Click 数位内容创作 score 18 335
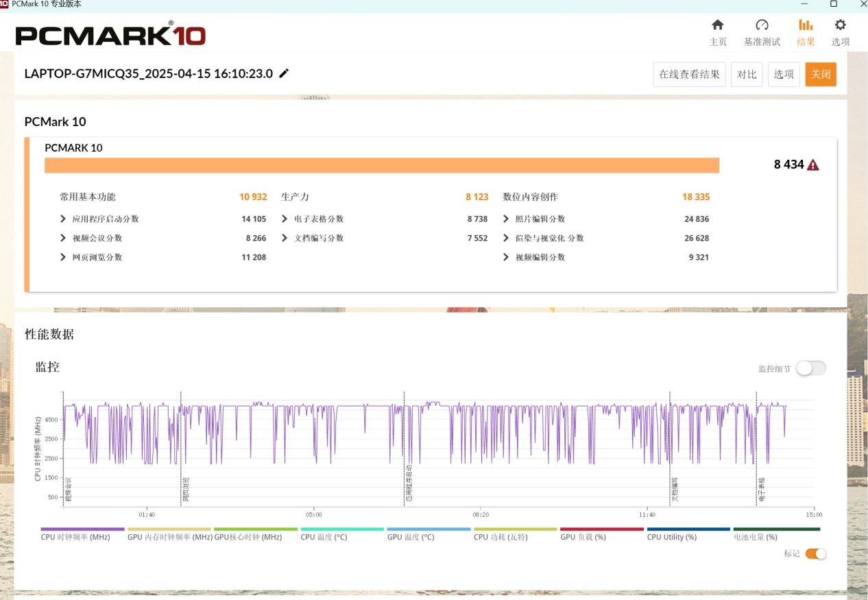 (696, 197)
